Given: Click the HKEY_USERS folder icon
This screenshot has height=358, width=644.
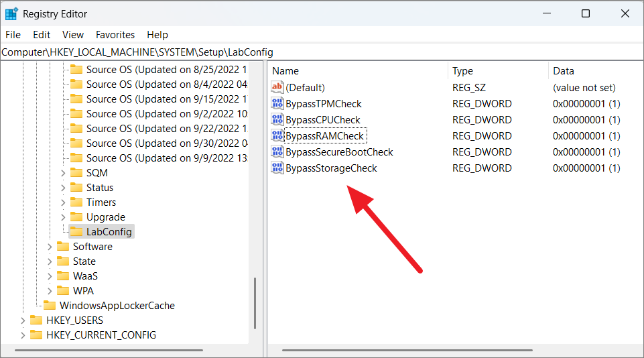Looking at the screenshot, I should point(36,320).
